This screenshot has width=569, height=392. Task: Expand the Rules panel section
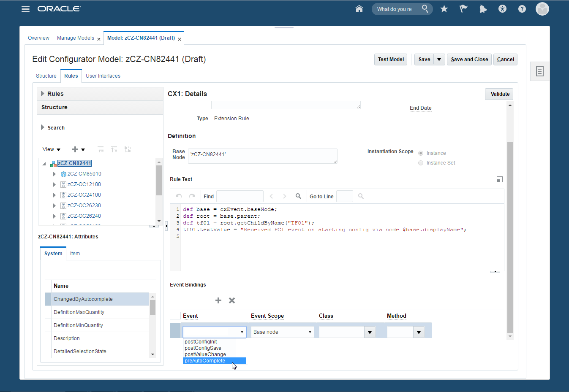[x=43, y=94]
